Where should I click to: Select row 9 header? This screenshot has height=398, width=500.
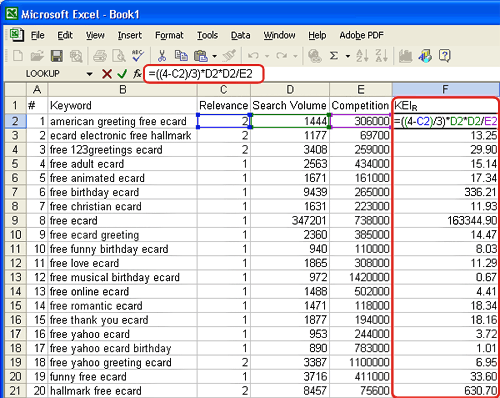(x=15, y=221)
